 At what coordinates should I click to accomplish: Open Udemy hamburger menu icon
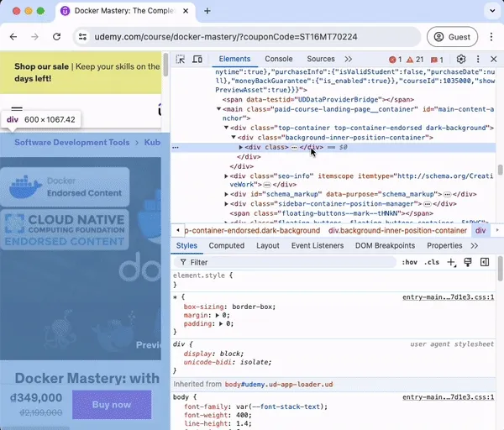click(17, 109)
